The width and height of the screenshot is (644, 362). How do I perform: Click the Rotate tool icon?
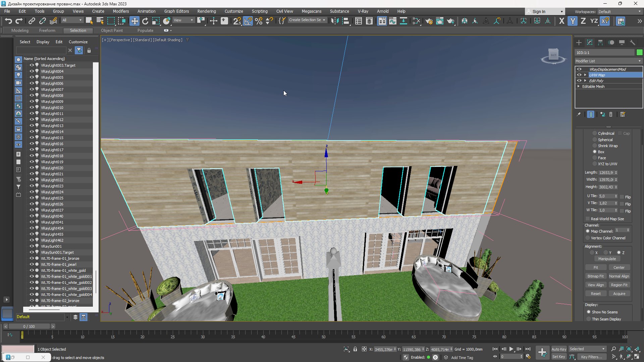(145, 21)
